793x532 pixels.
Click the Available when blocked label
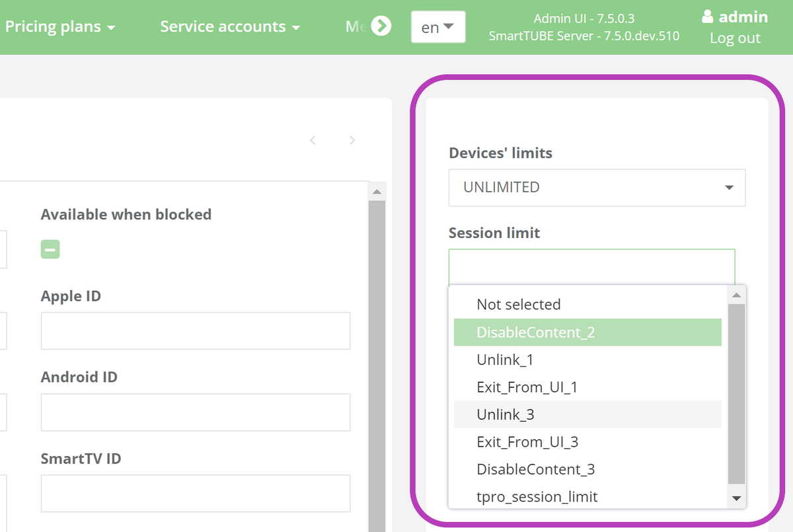click(126, 214)
